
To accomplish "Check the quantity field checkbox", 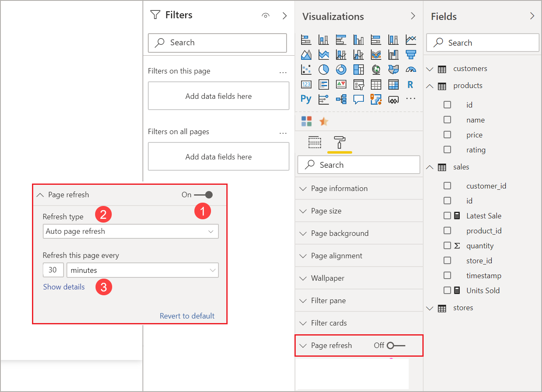I will tap(447, 245).
